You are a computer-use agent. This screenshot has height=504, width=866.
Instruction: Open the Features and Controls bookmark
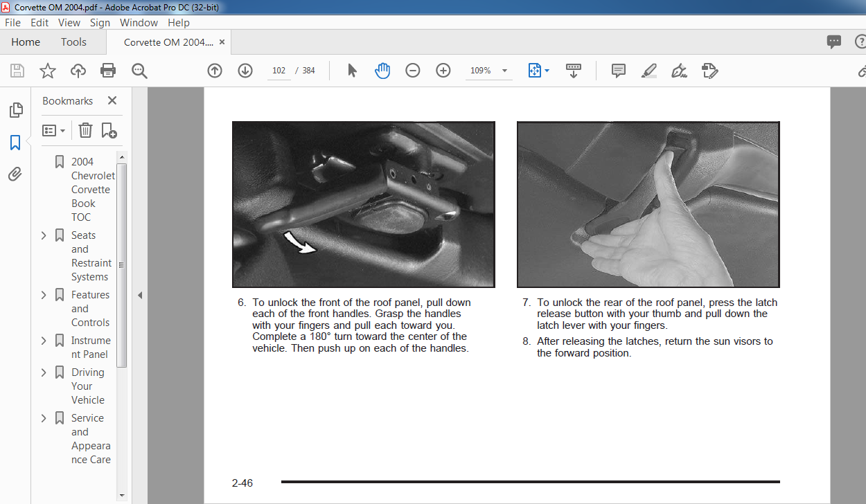(x=90, y=309)
